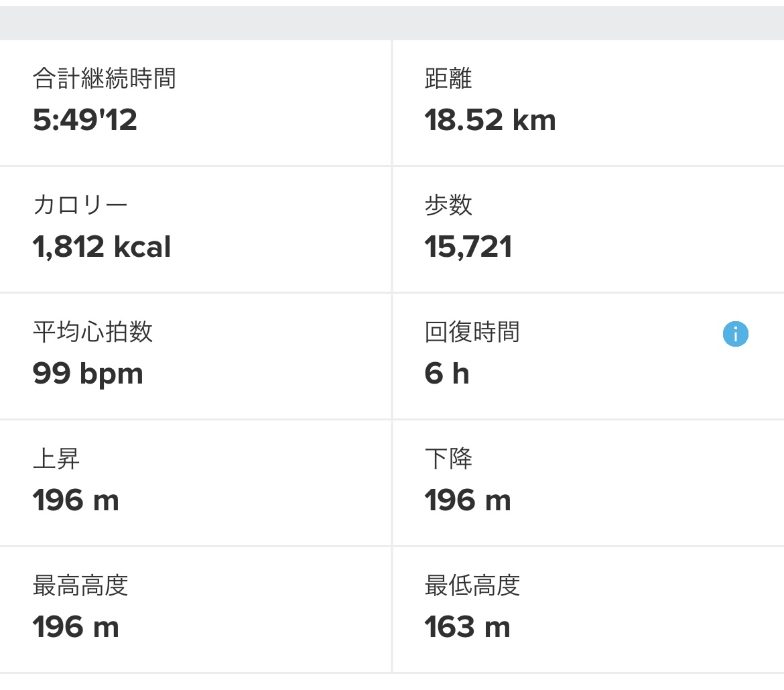Select the 距離 18.52 km cell
This screenshot has width=784, height=690.
[x=588, y=103]
